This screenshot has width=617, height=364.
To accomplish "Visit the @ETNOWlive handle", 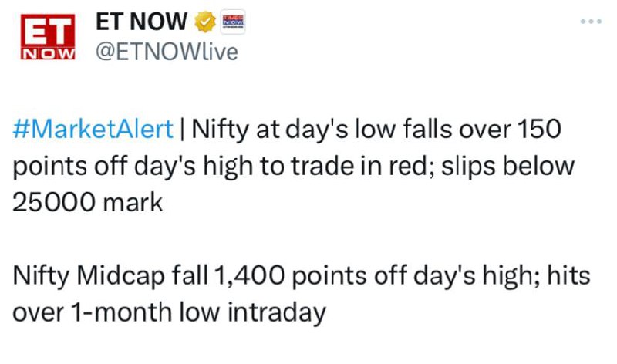I will [x=167, y=52].
